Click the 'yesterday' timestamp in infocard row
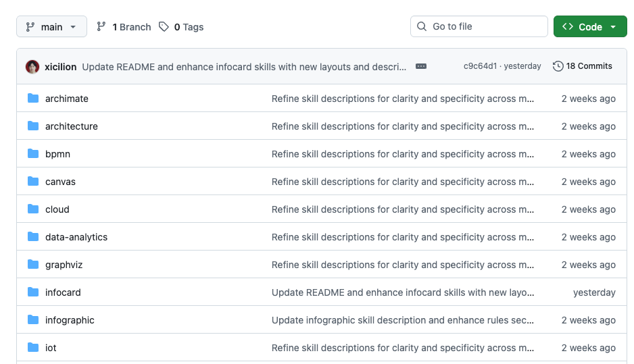This screenshot has height=364, width=634. [594, 292]
